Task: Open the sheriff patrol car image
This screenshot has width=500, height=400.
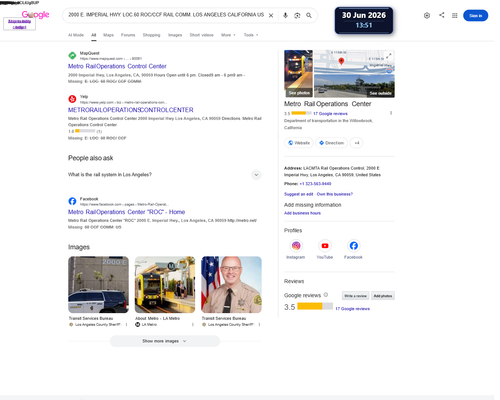Action: click(x=98, y=284)
